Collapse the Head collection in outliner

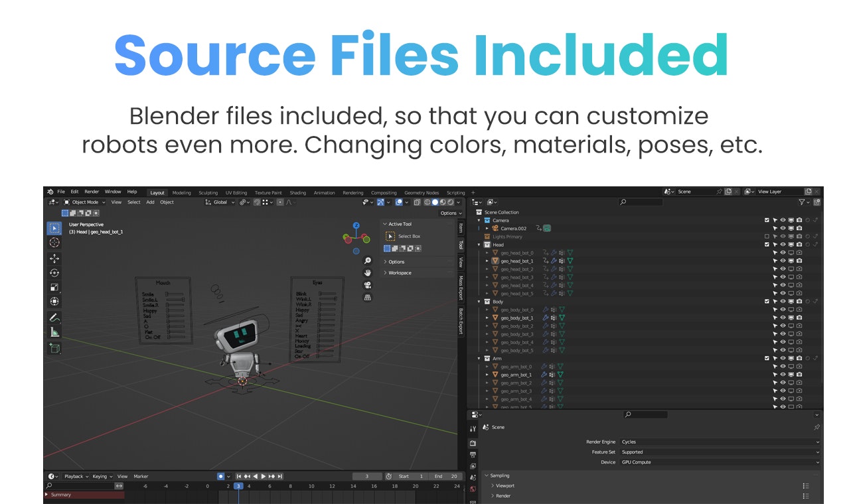479,245
